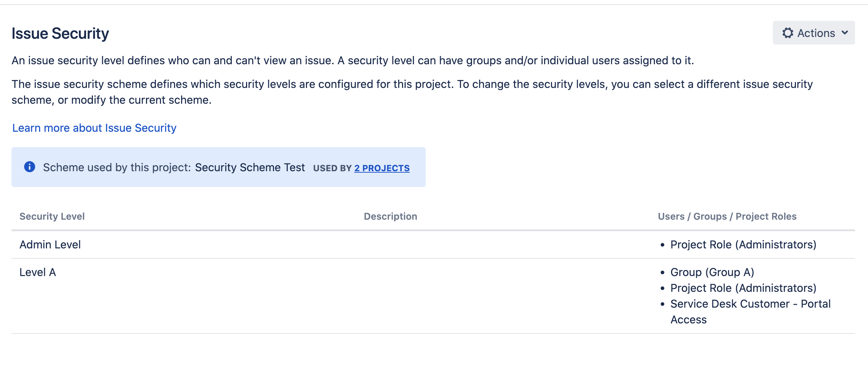Click the gear icon in Actions button
The width and height of the screenshot is (868, 369).
788,33
